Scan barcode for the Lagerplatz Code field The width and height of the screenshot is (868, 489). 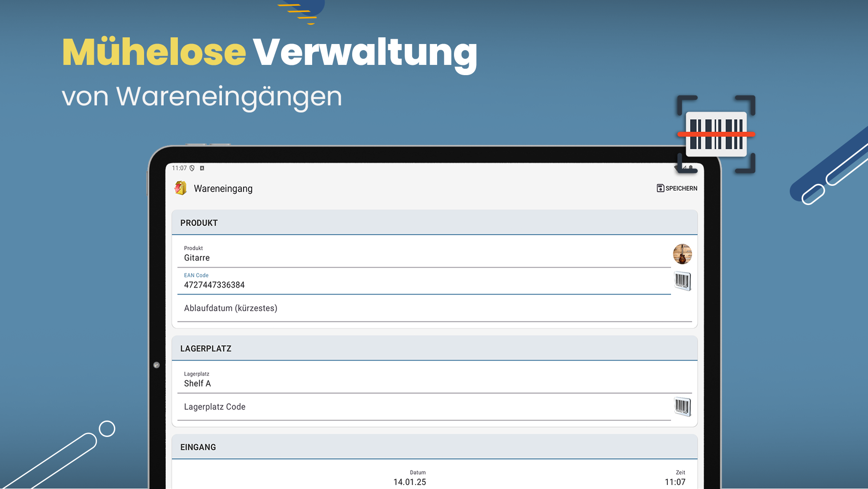tap(683, 406)
